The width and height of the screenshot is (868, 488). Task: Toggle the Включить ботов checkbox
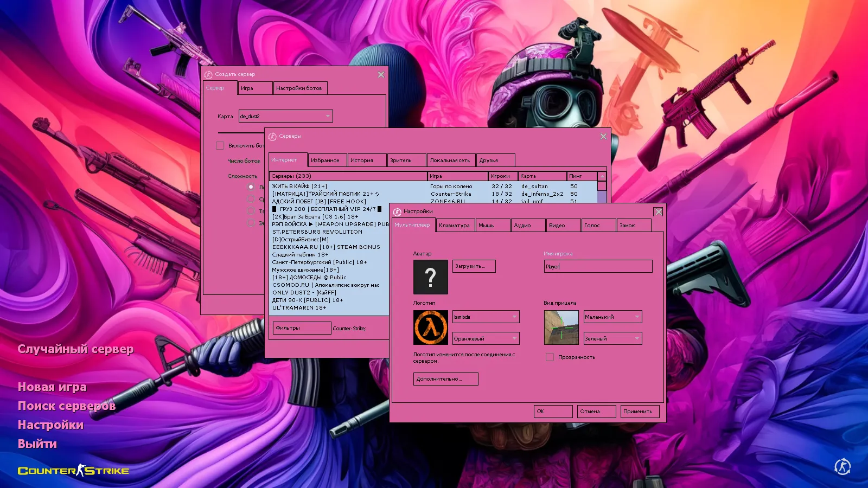point(220,146)
